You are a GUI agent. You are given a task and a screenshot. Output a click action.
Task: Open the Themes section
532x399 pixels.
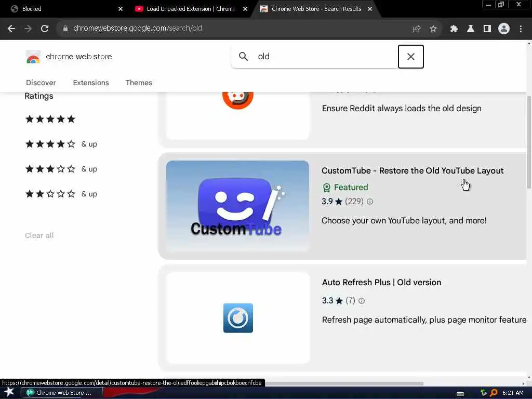[x=139, y=83]
